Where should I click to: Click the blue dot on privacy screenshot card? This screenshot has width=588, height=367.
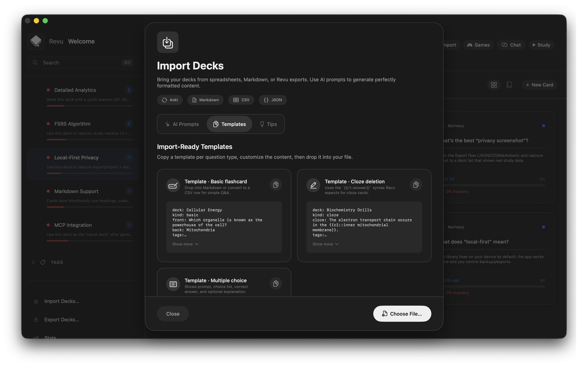[543, 126]
